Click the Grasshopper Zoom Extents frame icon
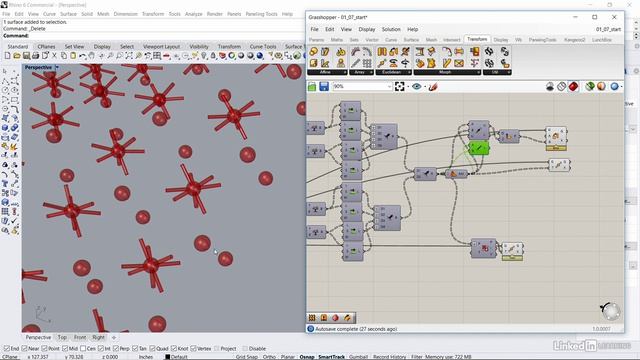 (400, 87)
